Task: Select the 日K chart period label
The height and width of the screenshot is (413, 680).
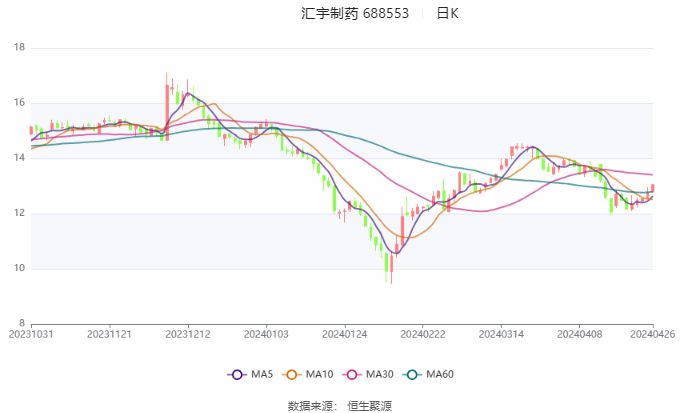Action: click(447, 13)
